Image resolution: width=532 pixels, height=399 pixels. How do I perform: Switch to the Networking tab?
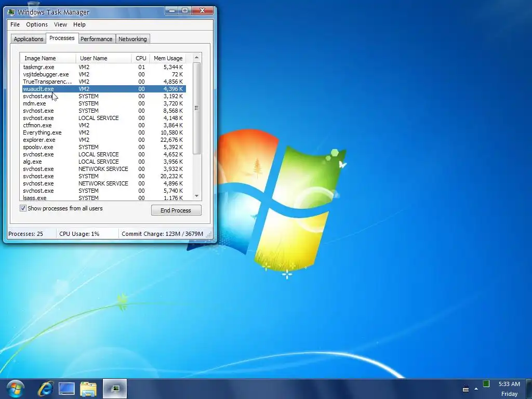pos(132,38)
